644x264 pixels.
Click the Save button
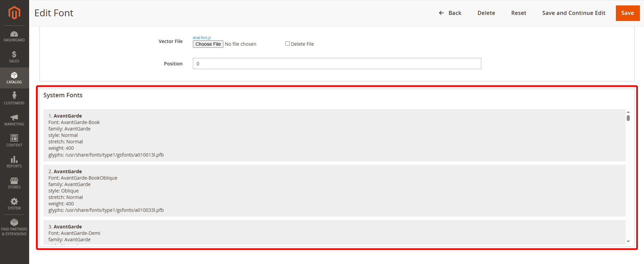627,13
